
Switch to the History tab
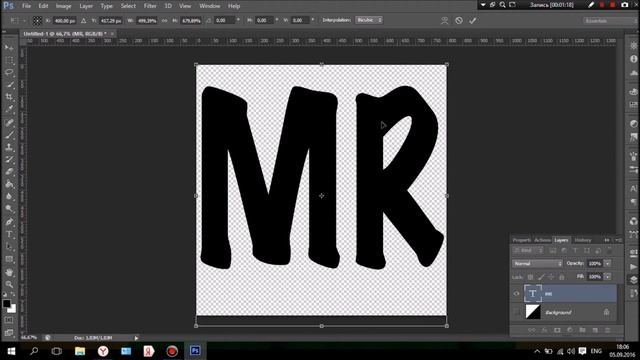(x=582, y=240)
